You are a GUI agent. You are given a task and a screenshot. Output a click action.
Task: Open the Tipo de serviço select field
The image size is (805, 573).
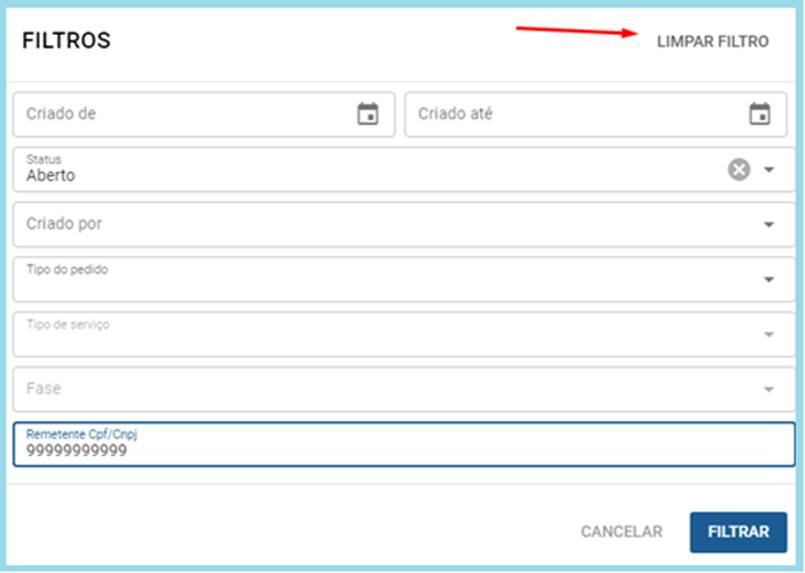click(404, 334)
